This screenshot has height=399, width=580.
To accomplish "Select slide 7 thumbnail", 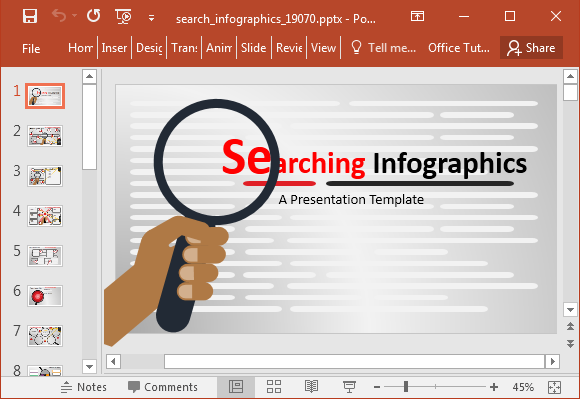I will point(45,336).
